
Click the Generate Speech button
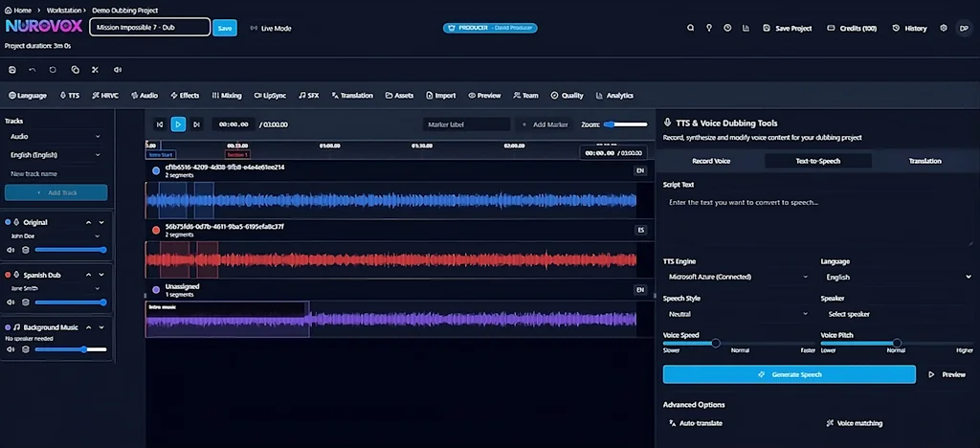(x=790, y=374)
